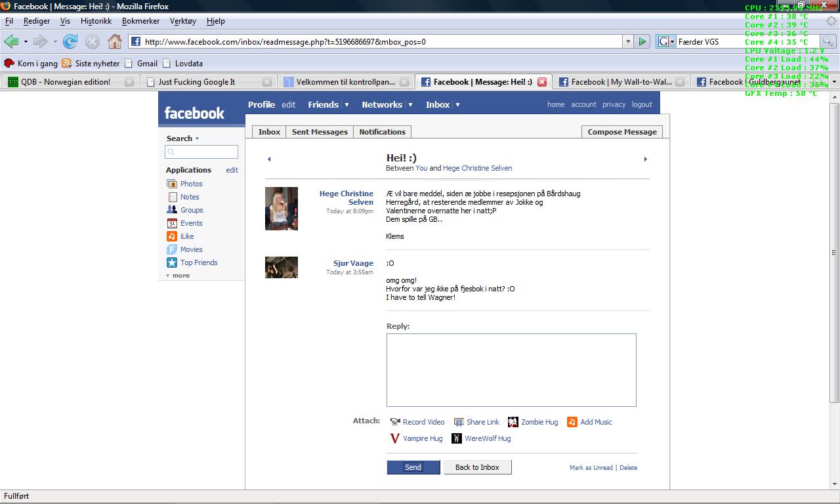Click the green Go arrow beside address bar
Viewport: 840px width, 504px height.
pyautogui.click(x=643, y=41)
